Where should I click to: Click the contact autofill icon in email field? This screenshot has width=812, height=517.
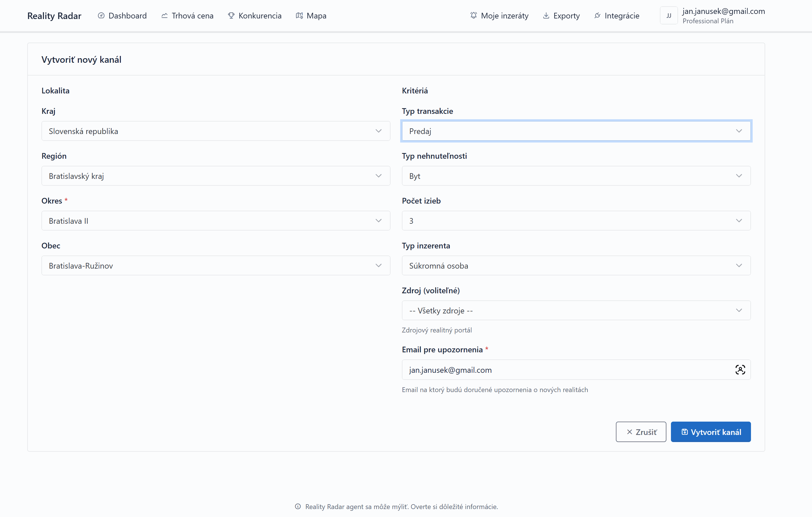click(x=740, y=370)
